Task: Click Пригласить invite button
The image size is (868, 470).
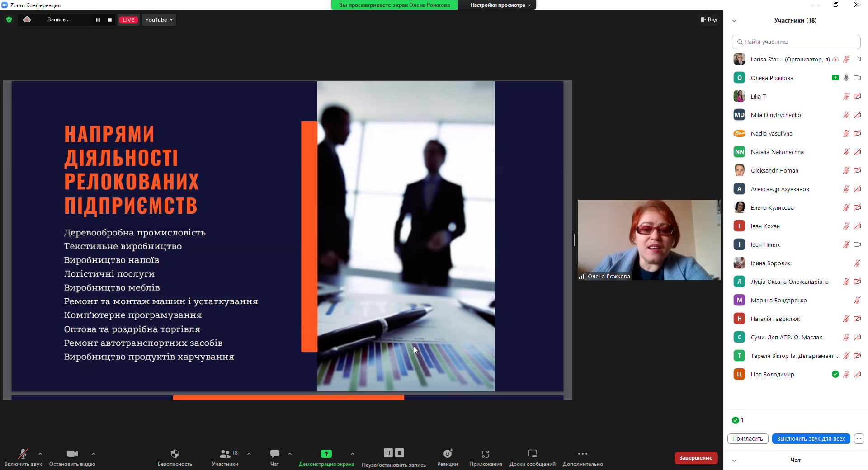Action: coord(747,438)
